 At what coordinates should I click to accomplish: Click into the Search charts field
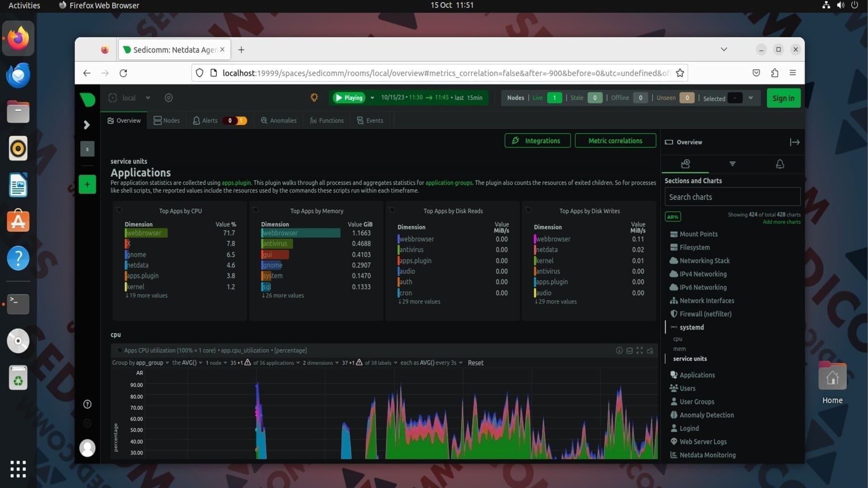point(732,197)
